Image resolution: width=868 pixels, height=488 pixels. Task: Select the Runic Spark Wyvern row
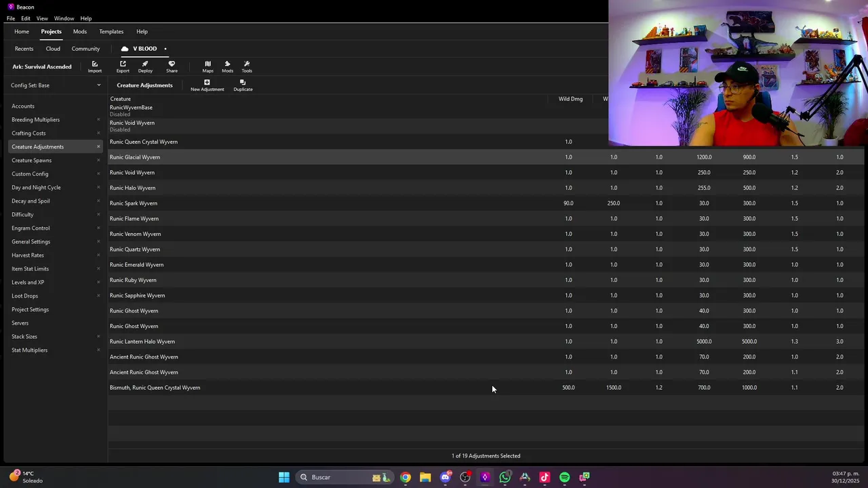point(486,203)
